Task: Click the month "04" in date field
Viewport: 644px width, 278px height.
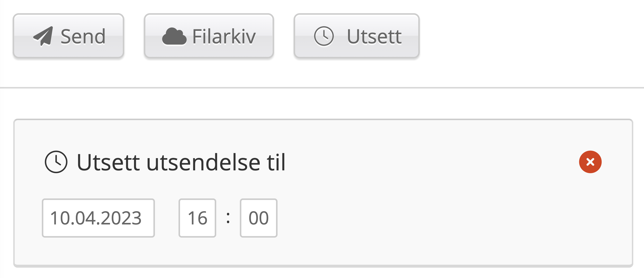Action: point(85,218)
